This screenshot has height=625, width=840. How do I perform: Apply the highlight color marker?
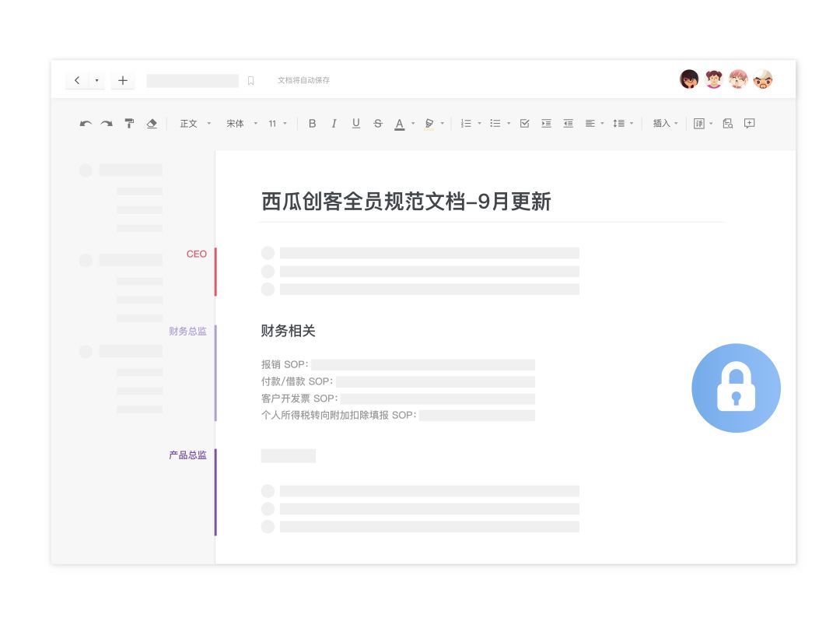429,125
